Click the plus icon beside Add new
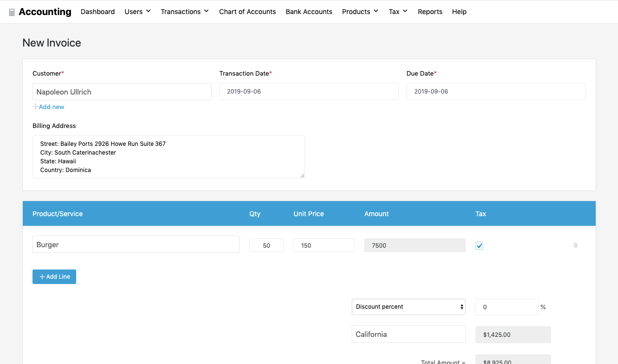Screen dimensions: 618x364 tap(35, 107)
